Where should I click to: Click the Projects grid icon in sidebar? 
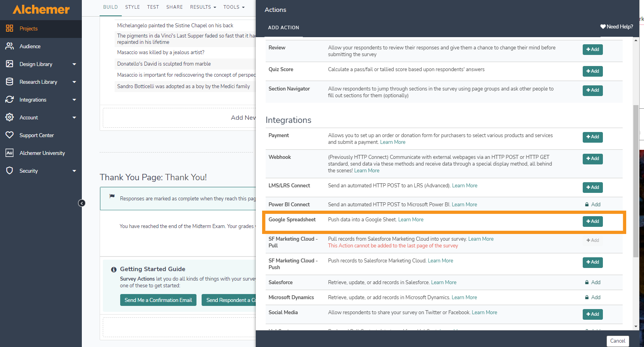9,28
